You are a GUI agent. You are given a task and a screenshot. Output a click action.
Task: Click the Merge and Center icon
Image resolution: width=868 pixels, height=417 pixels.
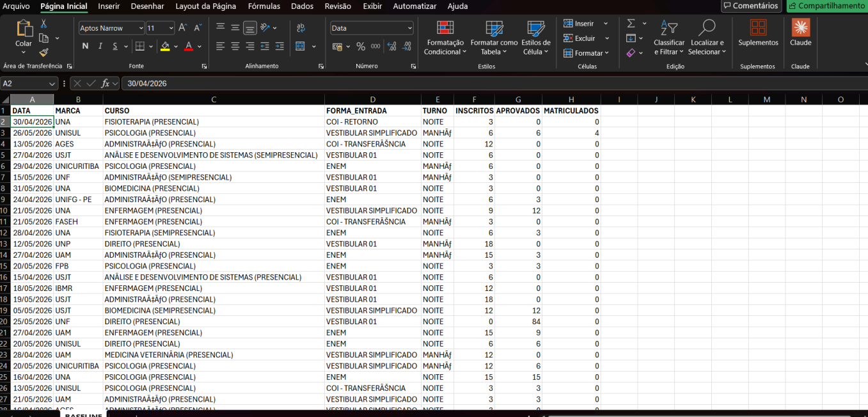(x=301, y=46)
